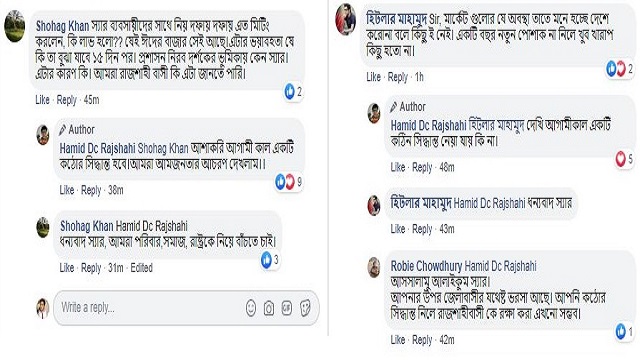The height and width of the screenshot is (360, 640).
Task: Open Shohag Khan's top comment avatar
Action: pyautogui.click(x=15, y=26)
